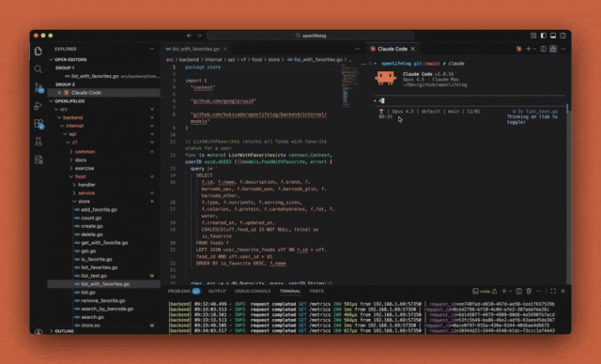Open the Extensions view
This screenshot has height=364, width=601.
(x=39, y=124)
